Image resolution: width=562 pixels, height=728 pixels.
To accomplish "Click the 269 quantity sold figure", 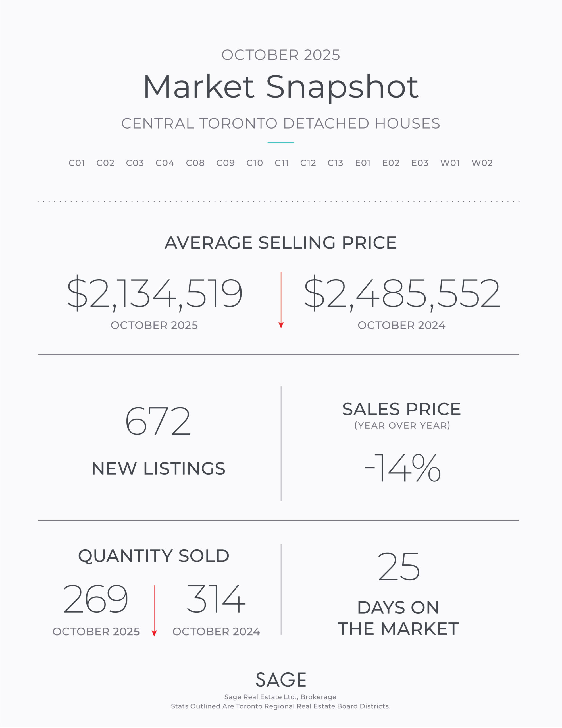I will [x=96, y=599].
